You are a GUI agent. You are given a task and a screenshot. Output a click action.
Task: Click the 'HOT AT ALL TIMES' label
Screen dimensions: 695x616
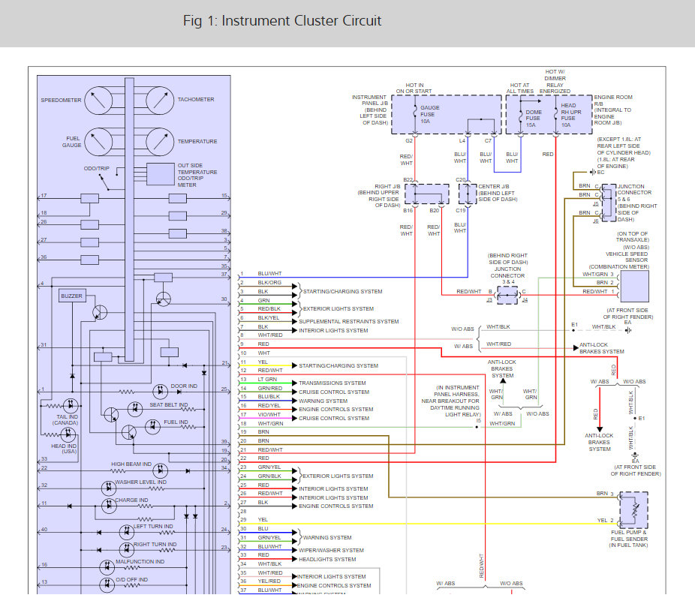pos(520,89)
